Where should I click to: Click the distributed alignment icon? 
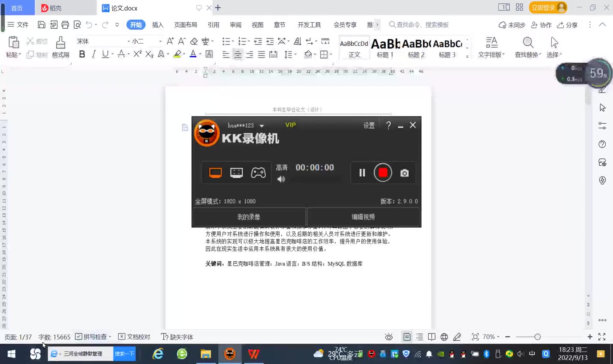click(273, 54)
